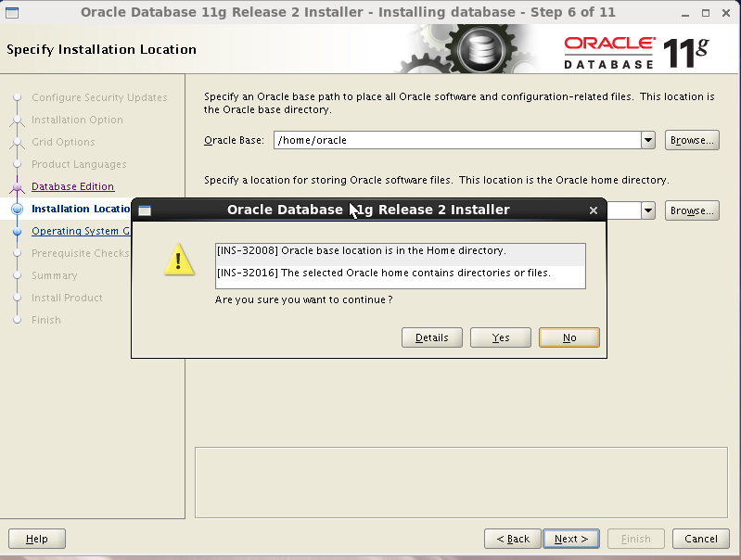Image resolution: width=741 pixels, height=560 pixels.
Task: Click the Database Edition step bullet icon
Action: coord(17,187)
